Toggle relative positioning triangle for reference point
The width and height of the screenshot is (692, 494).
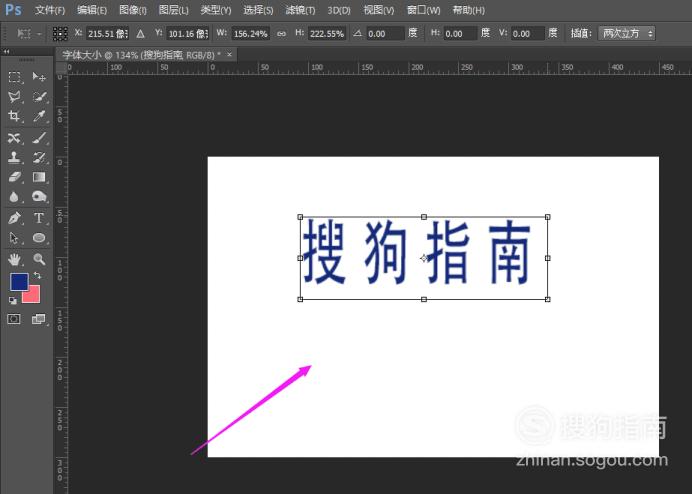click(140, 34)
